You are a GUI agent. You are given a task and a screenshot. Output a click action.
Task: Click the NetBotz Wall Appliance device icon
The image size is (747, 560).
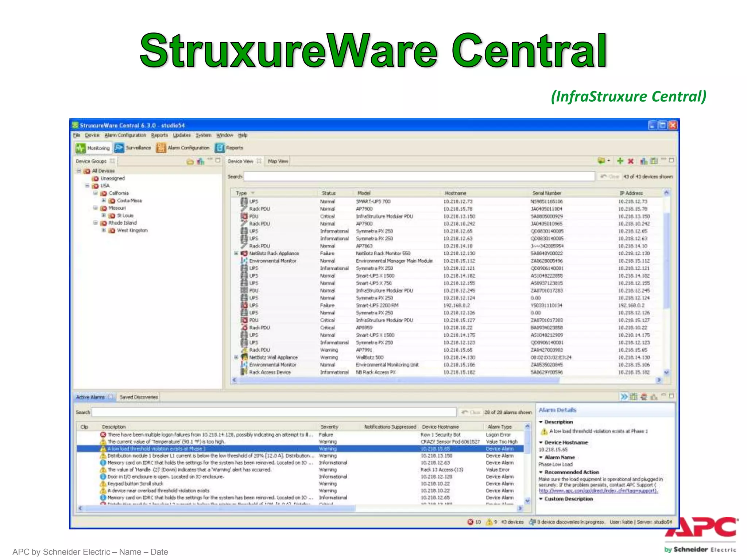click(x=244, y=357)
